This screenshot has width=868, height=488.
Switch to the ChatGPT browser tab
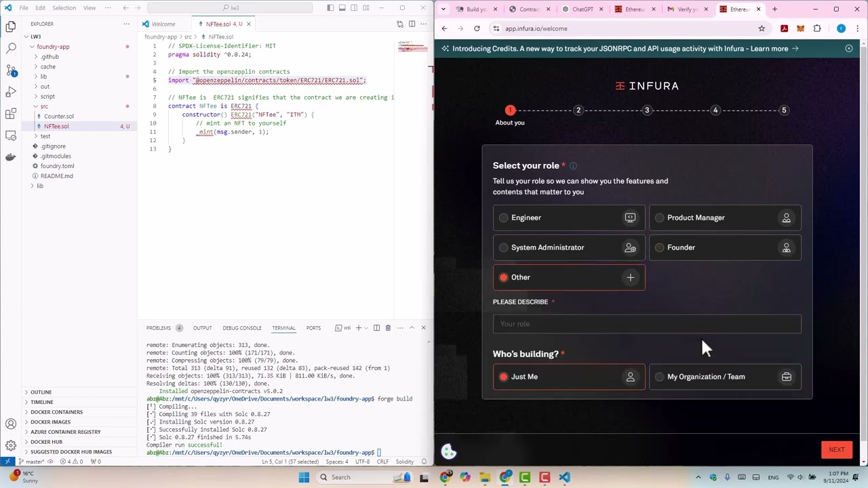(583, 9)
